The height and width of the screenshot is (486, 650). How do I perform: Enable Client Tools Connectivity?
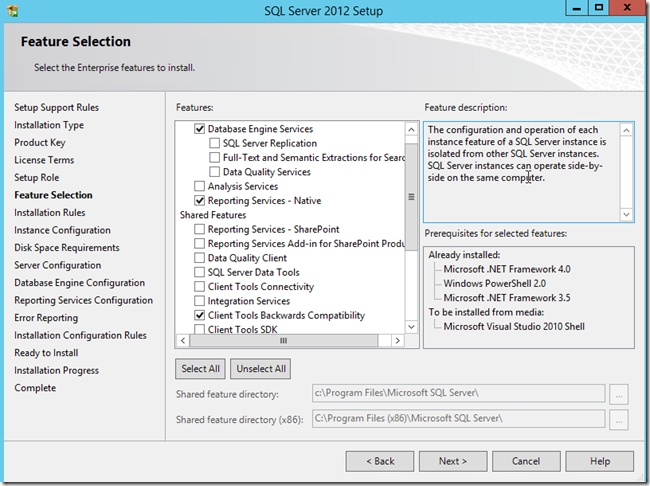point(199,287)
